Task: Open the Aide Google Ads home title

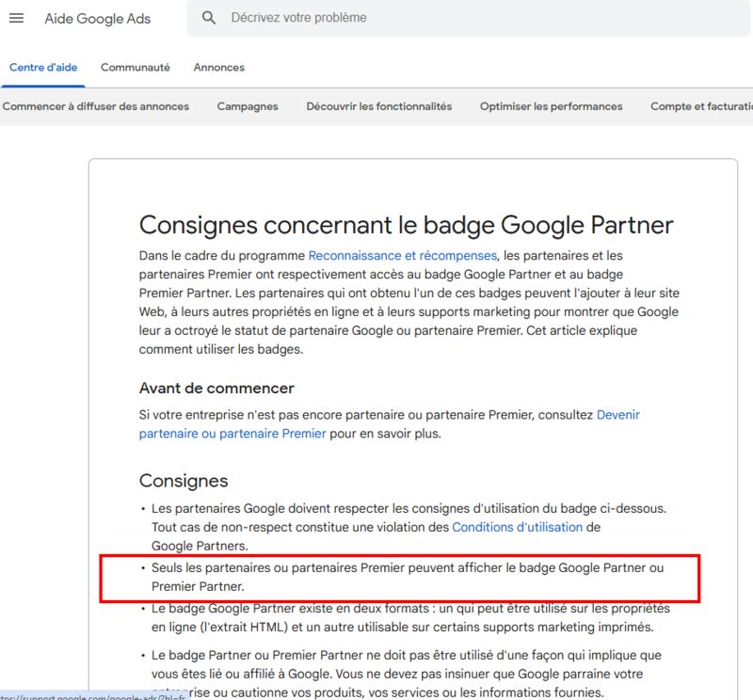Action: [98, 18]
